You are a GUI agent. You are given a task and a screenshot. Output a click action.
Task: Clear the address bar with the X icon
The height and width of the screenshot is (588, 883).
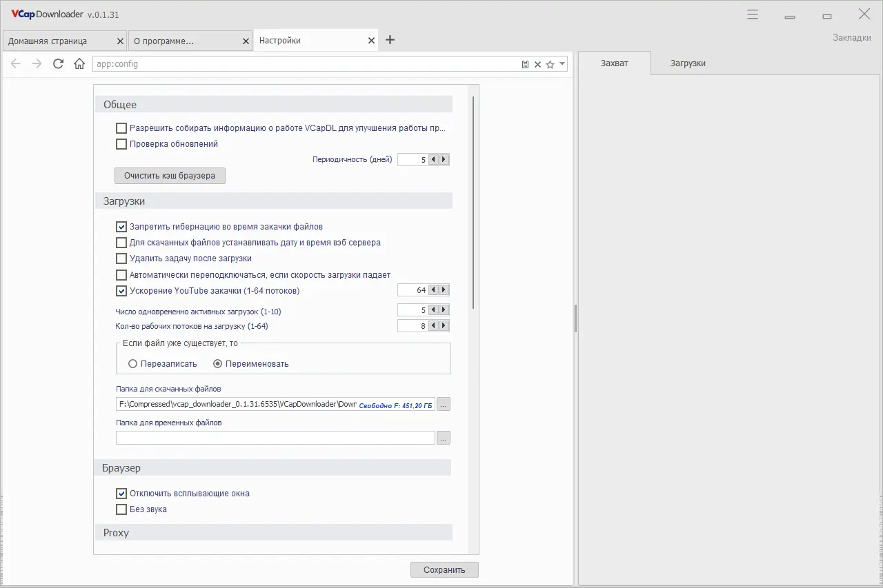point(537,64)
